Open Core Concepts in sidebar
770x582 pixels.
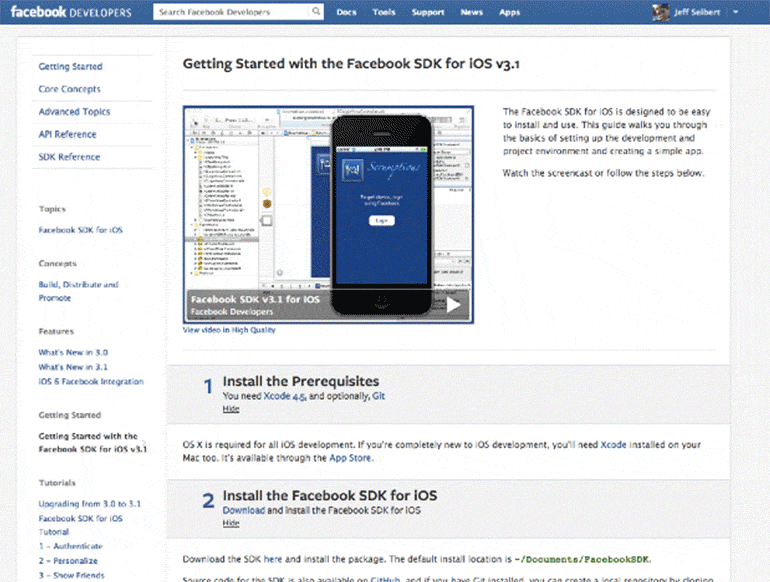pos(69,89)
